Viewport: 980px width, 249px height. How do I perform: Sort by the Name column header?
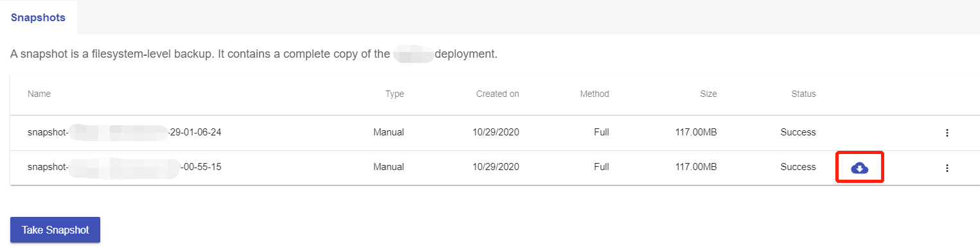[39, 94]
